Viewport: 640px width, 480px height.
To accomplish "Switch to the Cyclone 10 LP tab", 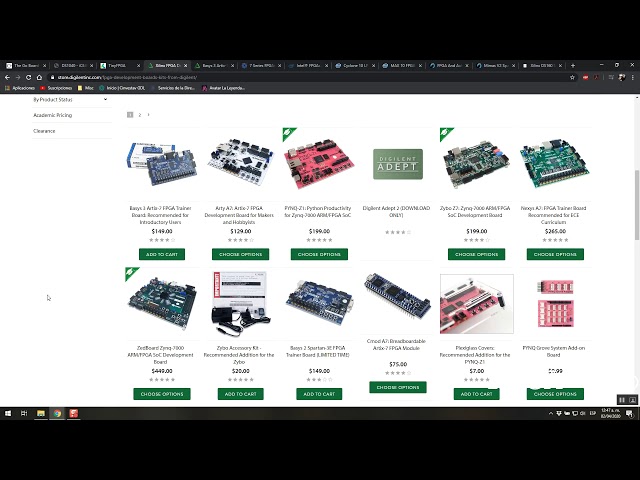I will point(354,65).
